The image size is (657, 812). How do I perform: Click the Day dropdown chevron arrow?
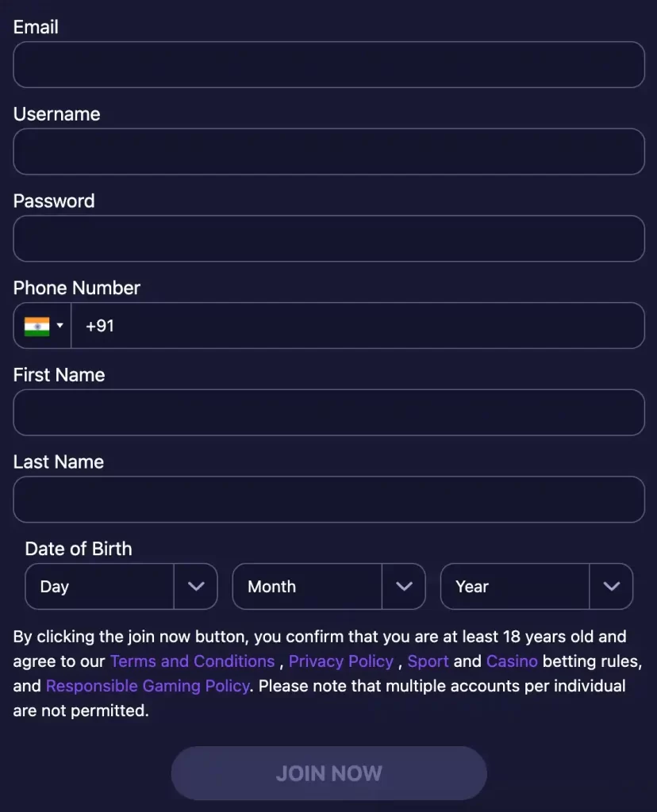click(197, 587)
